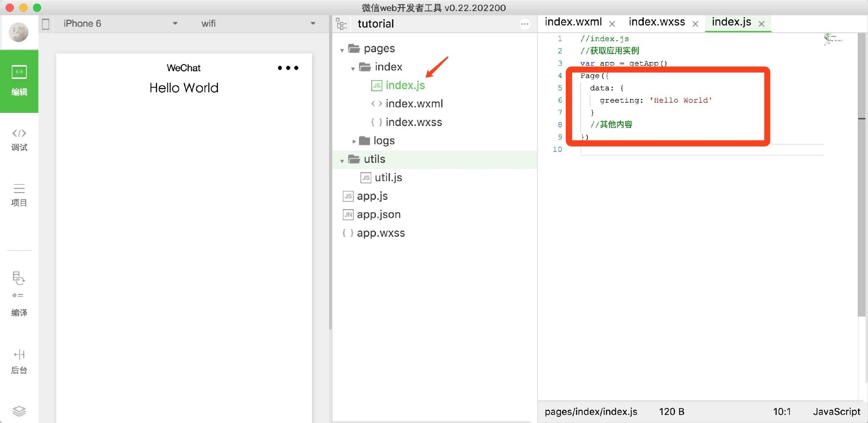Collapse the pages folder

(x=342, y=50)
